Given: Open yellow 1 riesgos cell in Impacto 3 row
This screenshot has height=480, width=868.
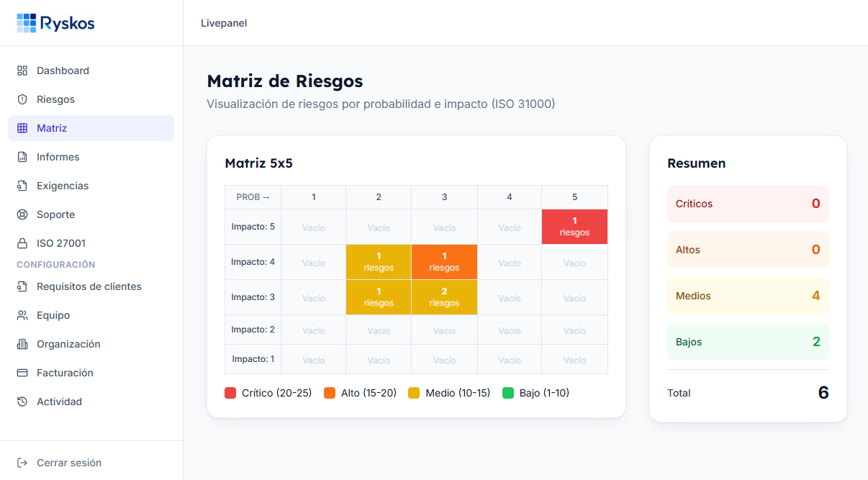Looking at the screenshot, I should click(x=379, y=297).
